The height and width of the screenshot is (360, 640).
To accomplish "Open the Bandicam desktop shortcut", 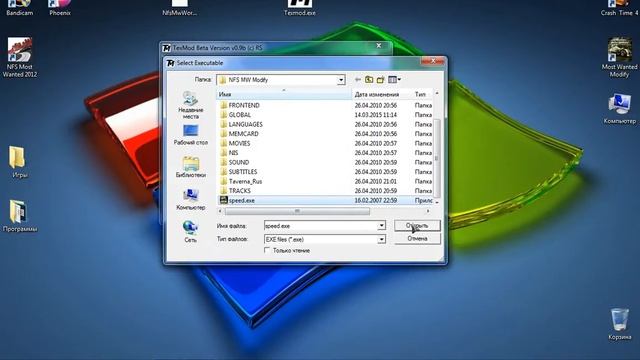I will (19, 7).
